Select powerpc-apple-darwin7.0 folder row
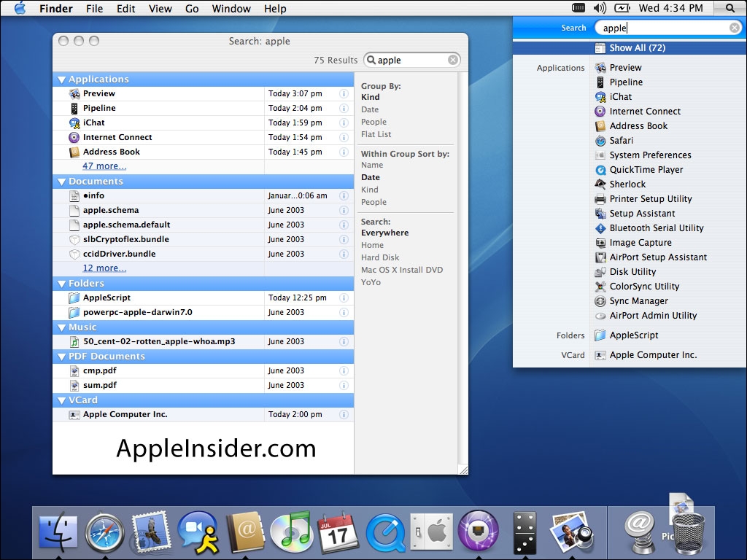This screenshot has width=747, height=560. [x=204, y=312]
